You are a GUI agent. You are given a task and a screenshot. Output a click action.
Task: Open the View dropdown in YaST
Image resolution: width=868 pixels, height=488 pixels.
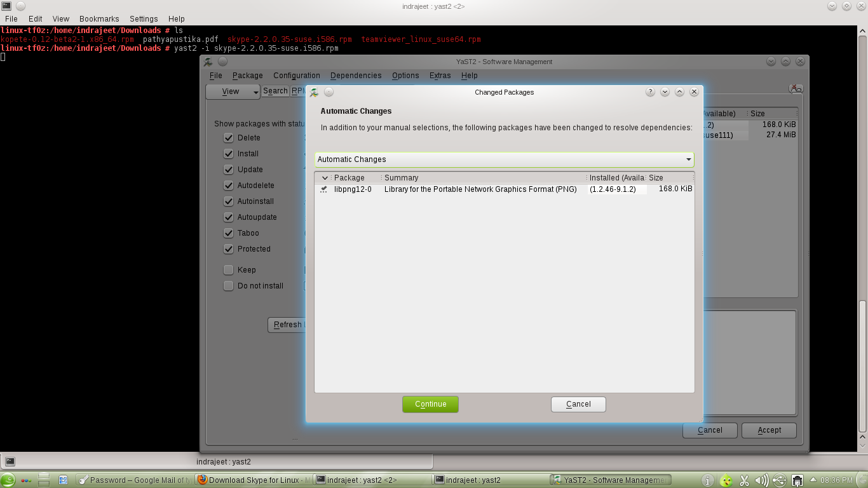click(x=233, y=91)
